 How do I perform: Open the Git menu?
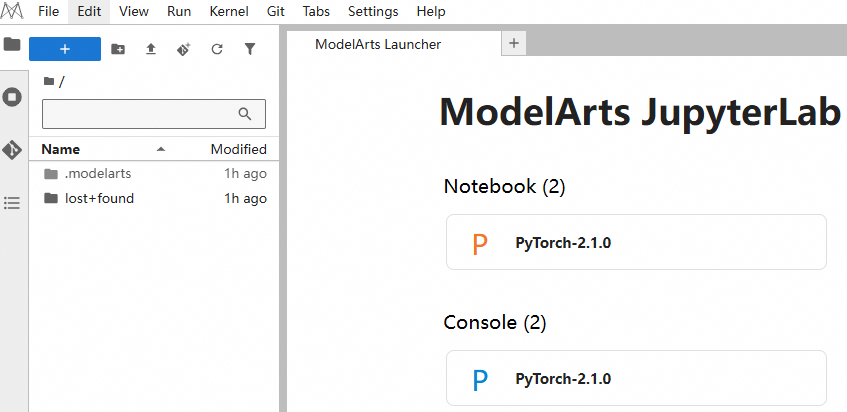[x=275, y=11]
